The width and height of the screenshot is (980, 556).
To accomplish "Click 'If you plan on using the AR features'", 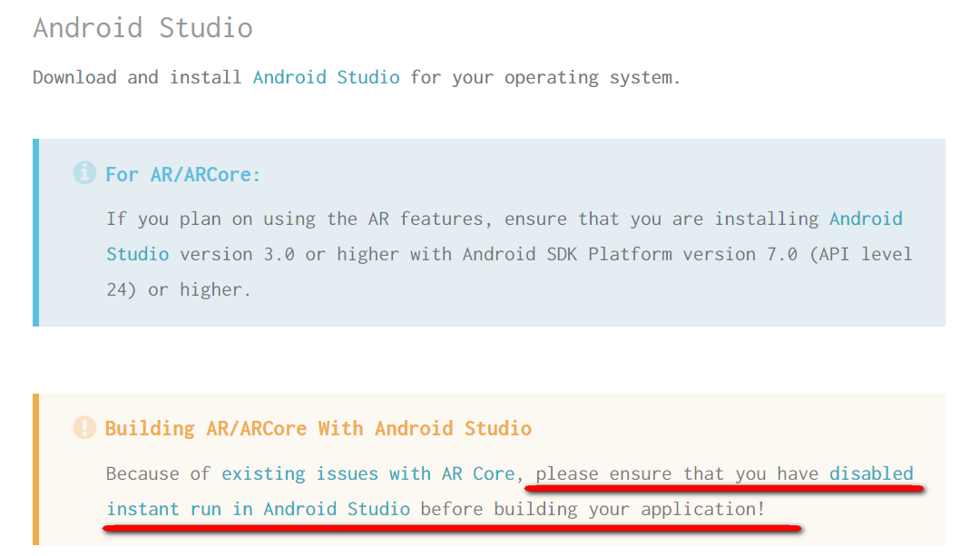I will click(294, 219).
